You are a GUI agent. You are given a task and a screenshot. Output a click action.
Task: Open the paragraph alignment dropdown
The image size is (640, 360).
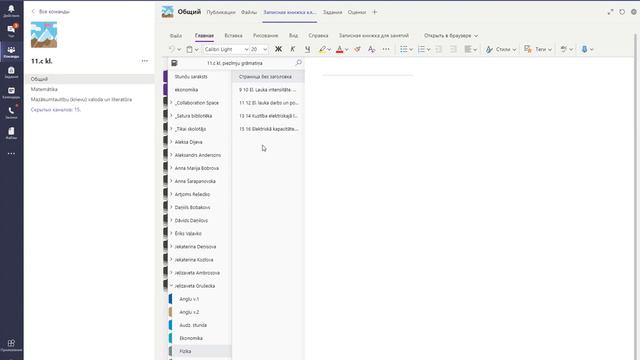(x=471, y=49)
